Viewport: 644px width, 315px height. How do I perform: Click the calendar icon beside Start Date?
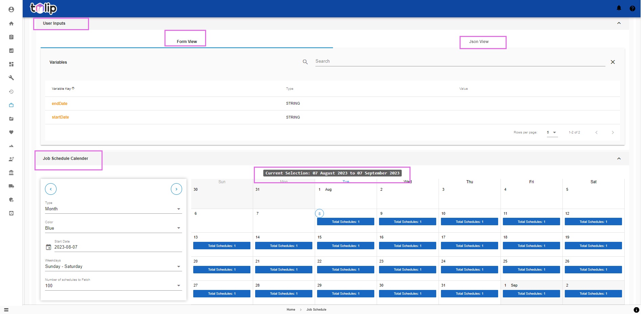[x=48, y=247]
